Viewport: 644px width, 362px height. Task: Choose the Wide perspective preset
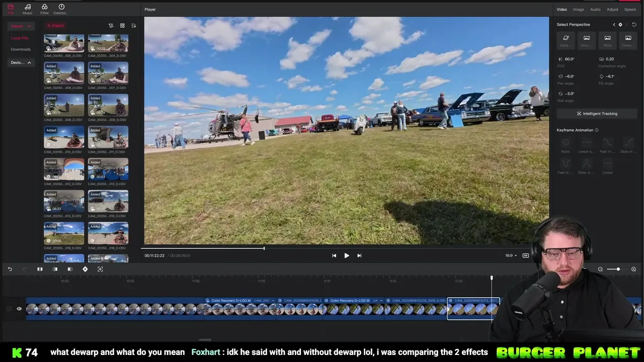[607, 40]
